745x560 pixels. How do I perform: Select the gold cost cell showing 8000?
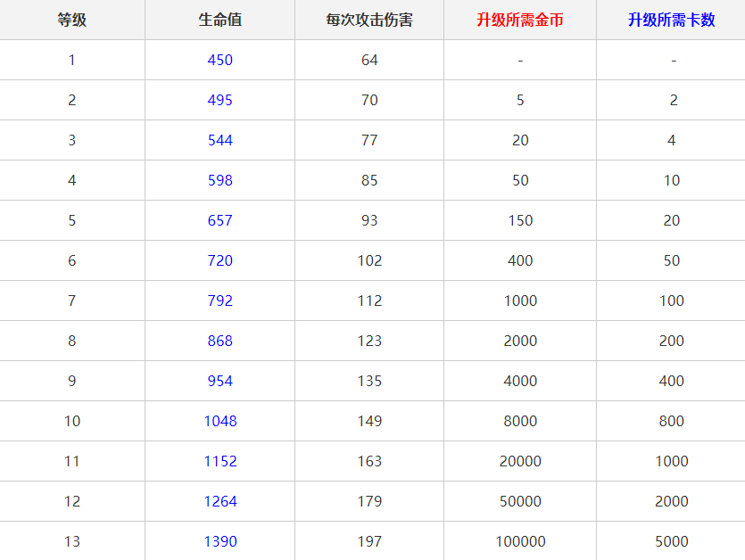pyautogui.click(x=519, y=421)
